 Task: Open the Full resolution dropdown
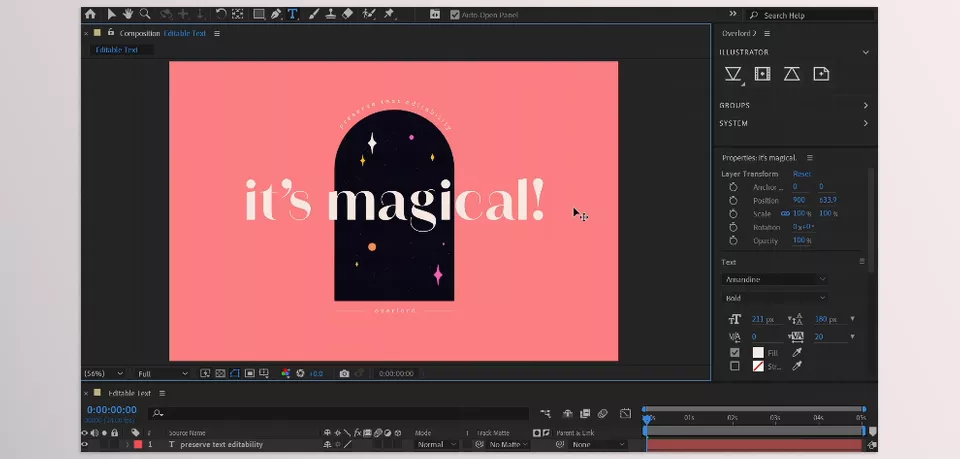point(162,373)
